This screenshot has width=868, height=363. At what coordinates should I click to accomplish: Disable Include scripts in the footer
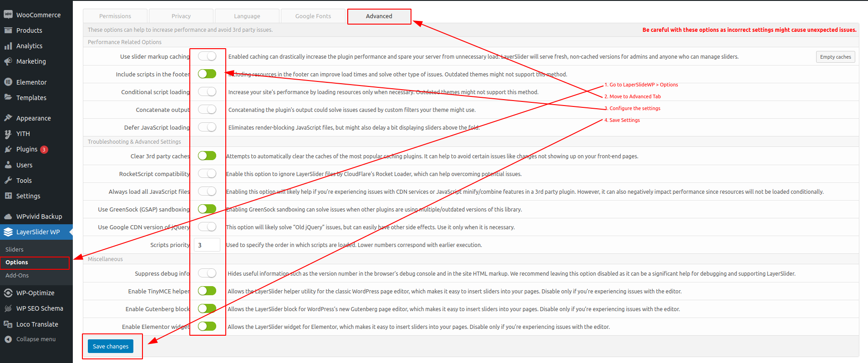tap(207, 74)
